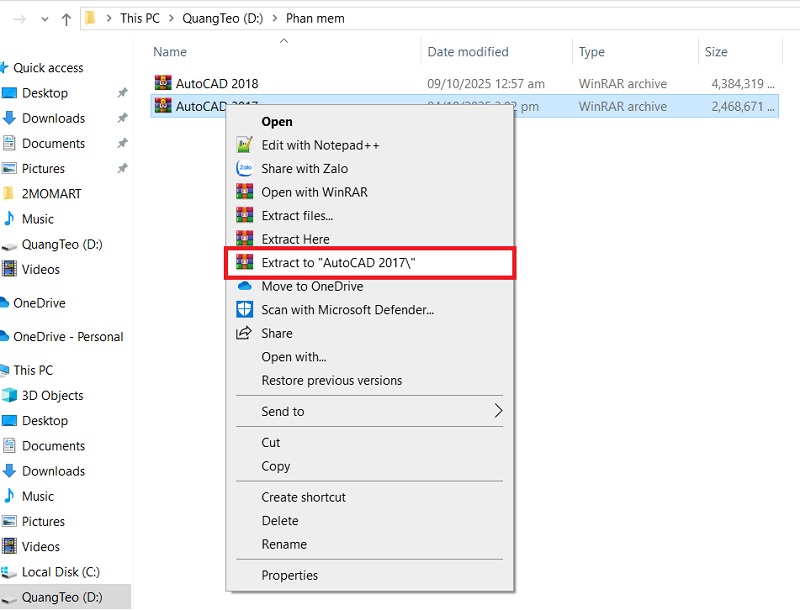
Task: Choose Rename in the context menu
Action: (x=284, y=544)
